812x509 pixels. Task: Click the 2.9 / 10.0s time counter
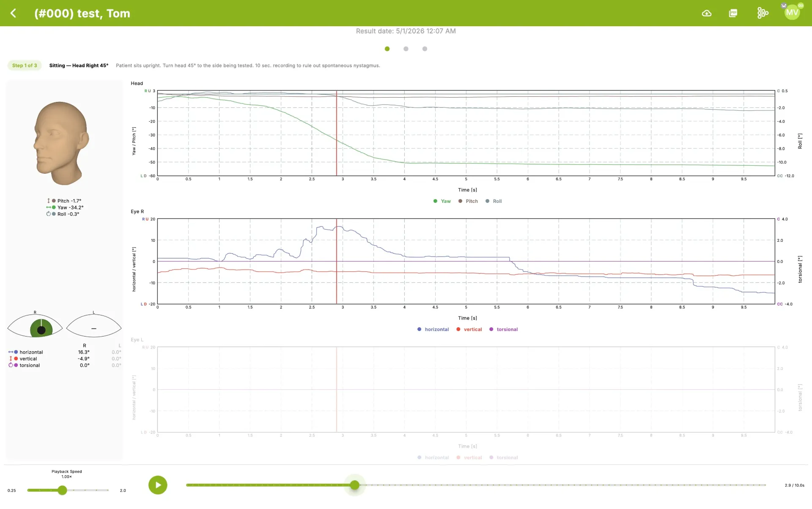coord(795,485)
